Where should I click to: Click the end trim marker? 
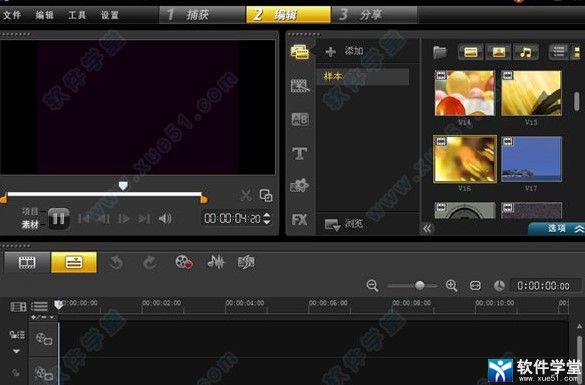point(204,199)
